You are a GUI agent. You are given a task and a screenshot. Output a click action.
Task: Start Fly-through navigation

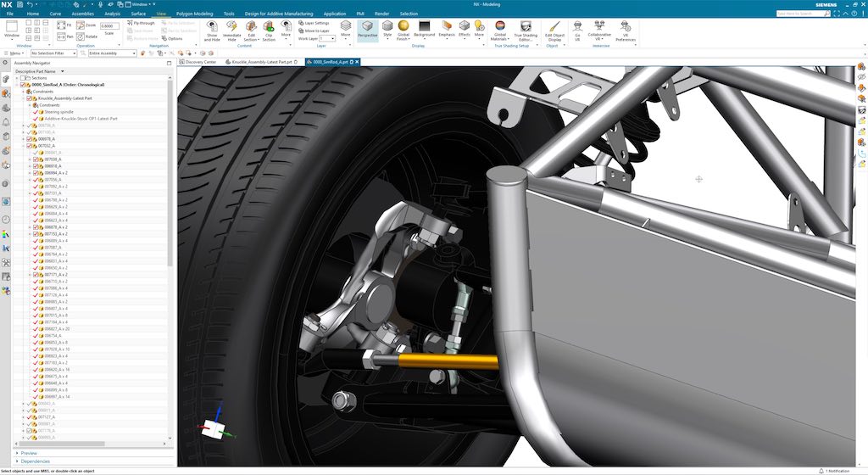[141, 23]
